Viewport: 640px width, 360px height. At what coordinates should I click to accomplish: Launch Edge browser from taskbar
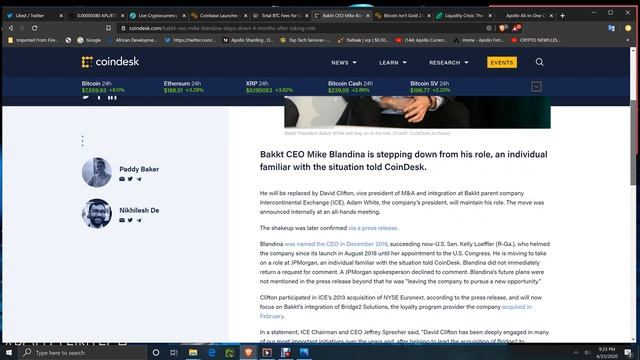point(212,352)
